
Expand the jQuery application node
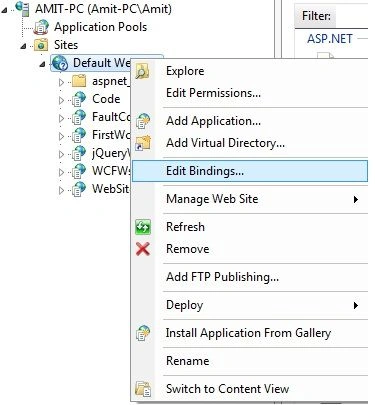[61, 154]
